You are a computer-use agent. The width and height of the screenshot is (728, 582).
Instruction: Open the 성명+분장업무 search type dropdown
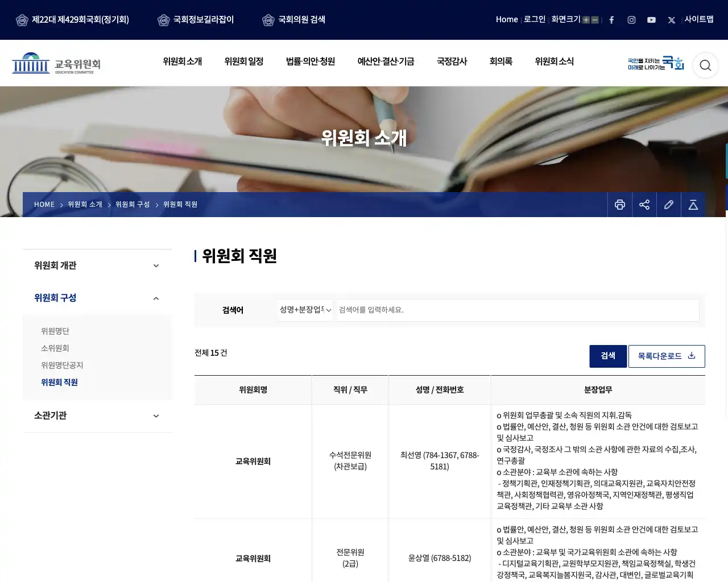pos(305,310)
